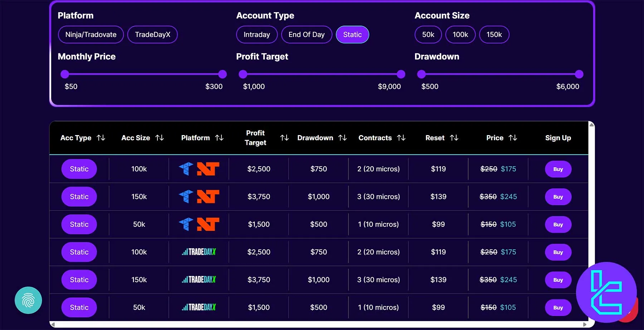Sort table by Drawdown column arrows
Screen dimensions: 644x330
[342, 138]
